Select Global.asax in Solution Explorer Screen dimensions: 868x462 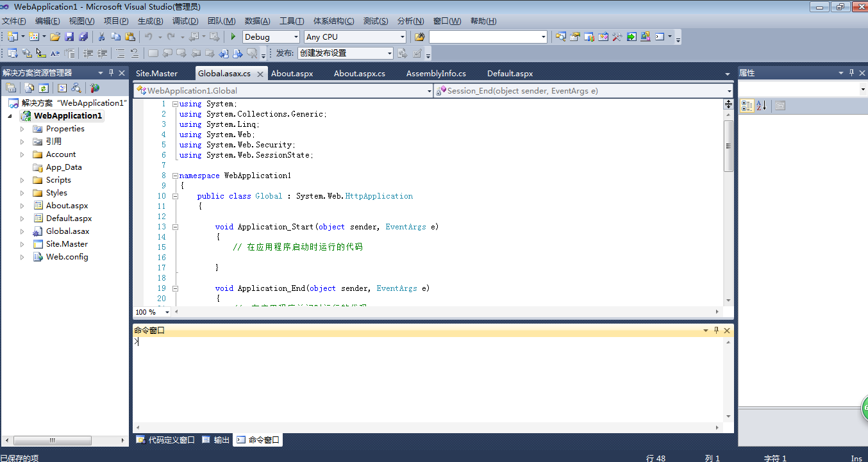(x=67, y=231)
